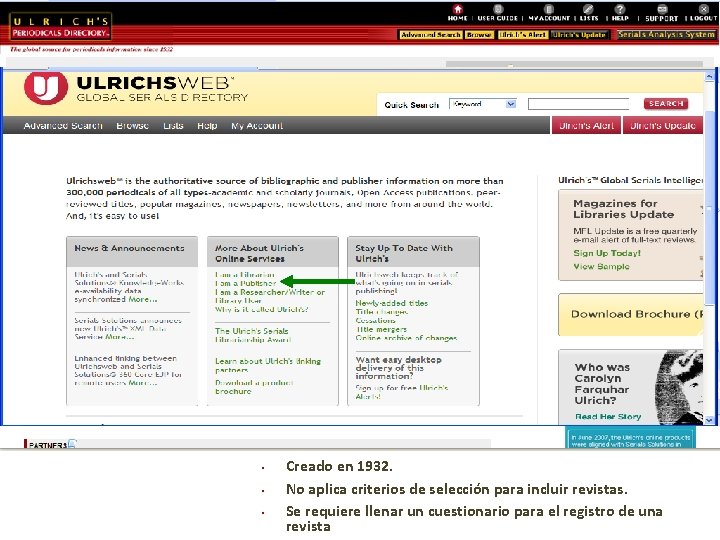Click the Title mergers link

point(381,329)
